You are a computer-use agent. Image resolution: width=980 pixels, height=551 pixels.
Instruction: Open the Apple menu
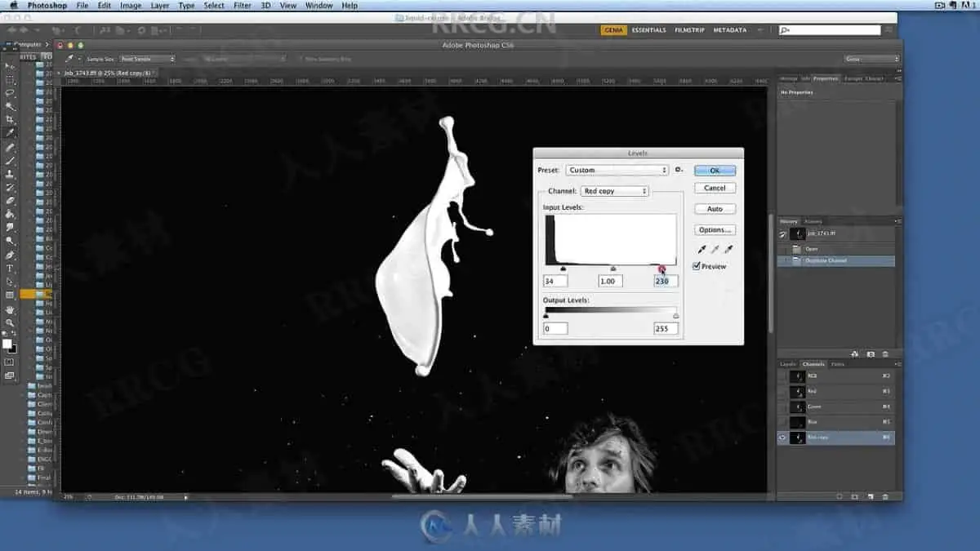[13, 6]
